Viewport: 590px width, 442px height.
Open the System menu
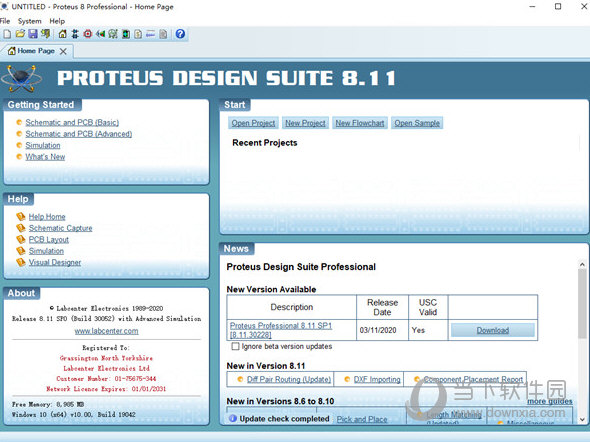point(29,21)
